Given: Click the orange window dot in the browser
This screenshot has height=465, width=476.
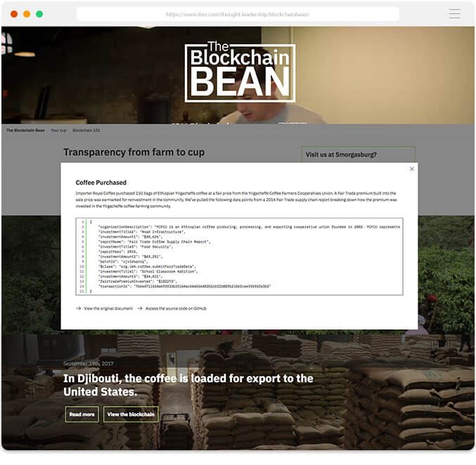Looking at the screenshot, I should (x=27, y=14).
